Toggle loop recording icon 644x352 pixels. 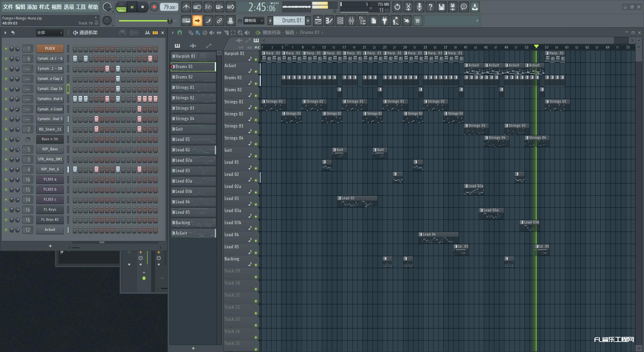click(231, 7)
